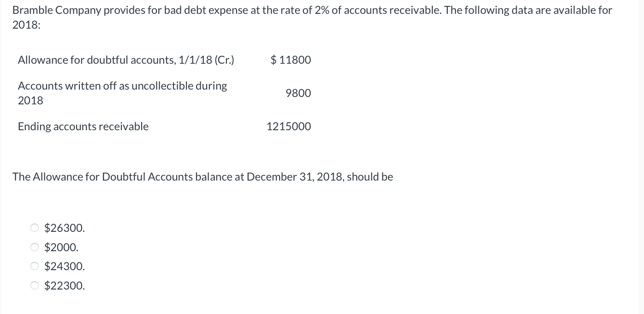Click the 9800 value in the table
This screenshot has width=644, height=314.
tap(298, 93)
